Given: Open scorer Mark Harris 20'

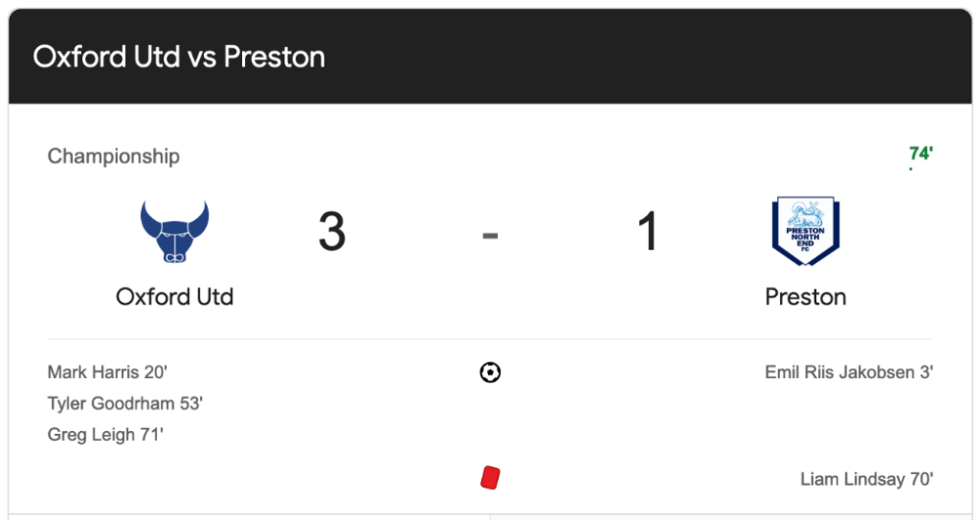Looking at the screenshot, I should (108, 372).
